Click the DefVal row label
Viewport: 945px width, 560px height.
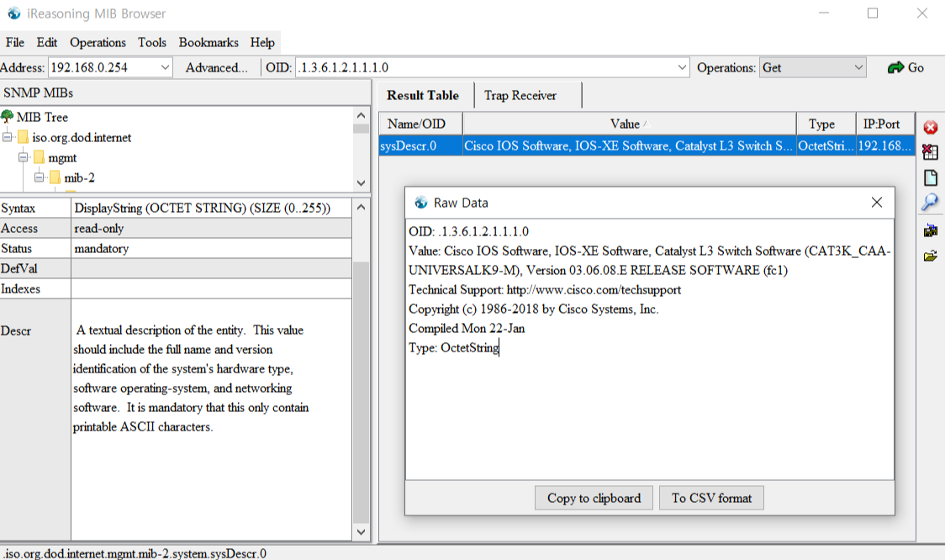tap(35, 268)
